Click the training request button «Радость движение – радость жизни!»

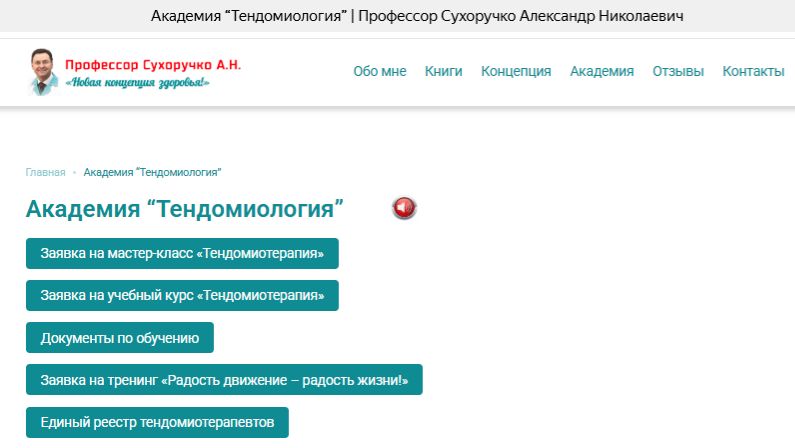[224, 380]
